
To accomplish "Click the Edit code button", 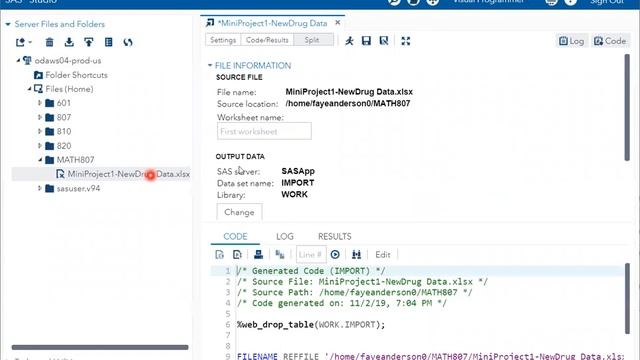I will (x=383, y=255).
